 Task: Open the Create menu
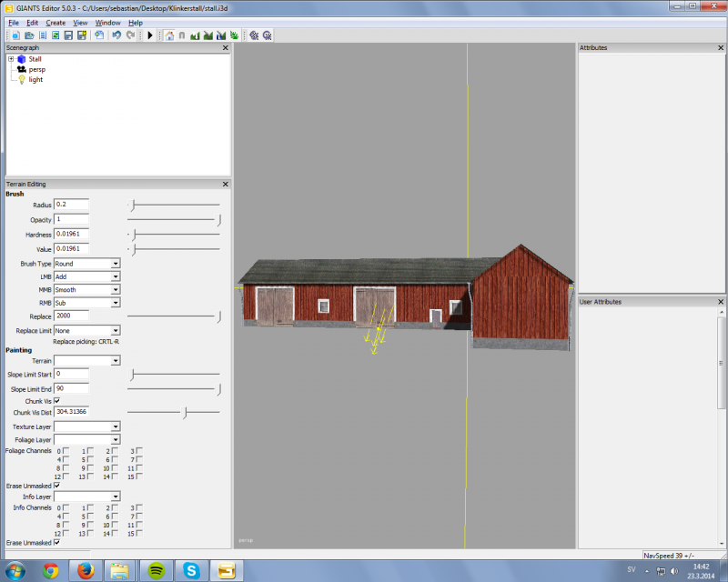pyautogui.click(x=56, y=23)
